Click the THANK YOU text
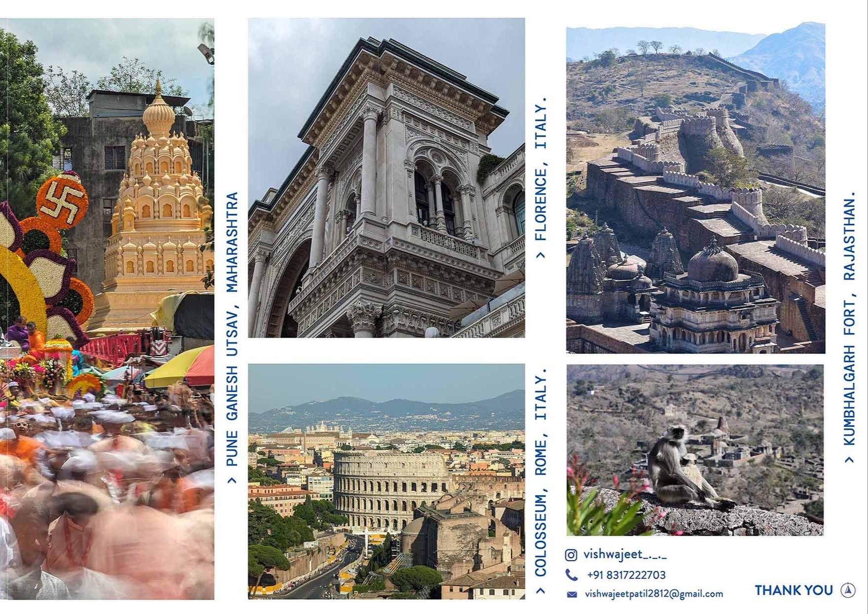 click(x=794, y=590)
